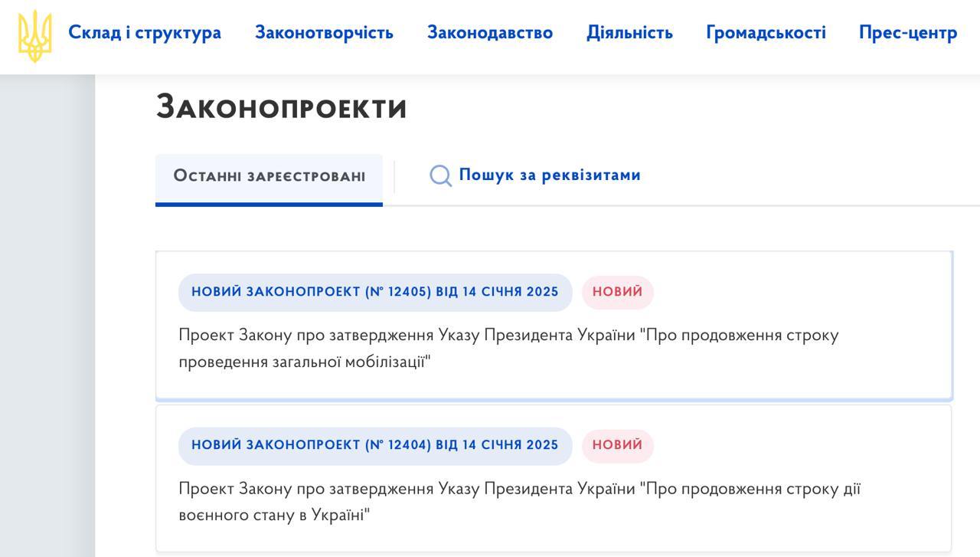Navigate to Прес-центр
Screen dimensions: 980x557
click(x=908, y=33)
